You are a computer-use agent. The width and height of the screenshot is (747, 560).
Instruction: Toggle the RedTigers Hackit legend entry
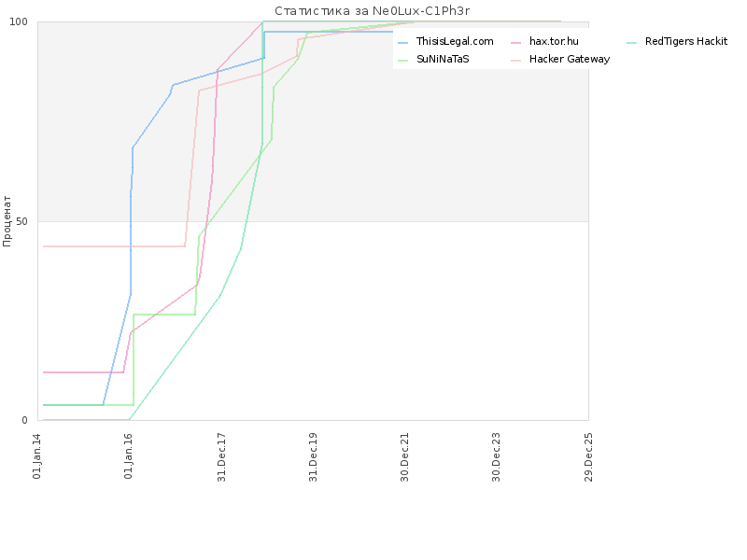(677, 42)
